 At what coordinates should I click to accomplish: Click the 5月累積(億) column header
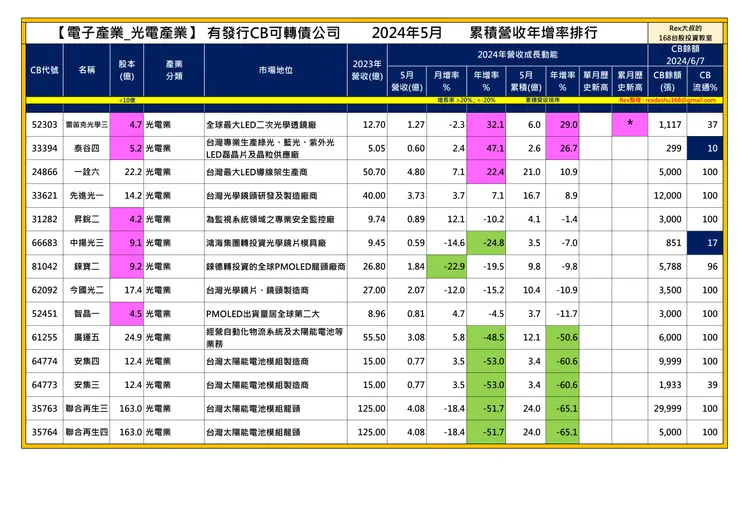point(526,81)
